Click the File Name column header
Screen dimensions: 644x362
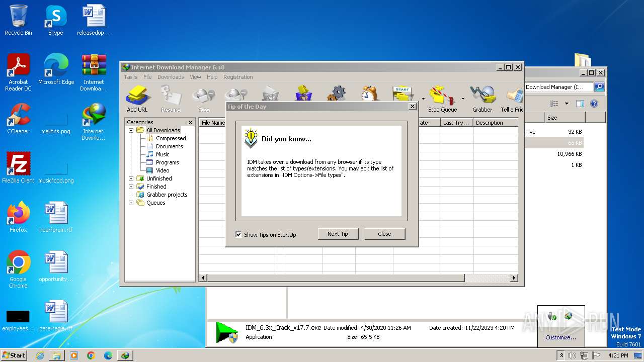(x=213, y=123)
